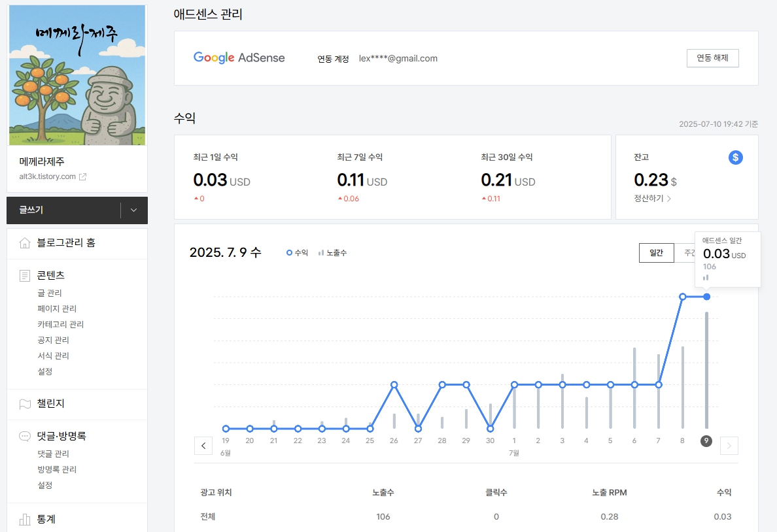The image size is (777, 532).
Task: Click the left arrow to view earlier chart dates
Action: tap(203, 445)
